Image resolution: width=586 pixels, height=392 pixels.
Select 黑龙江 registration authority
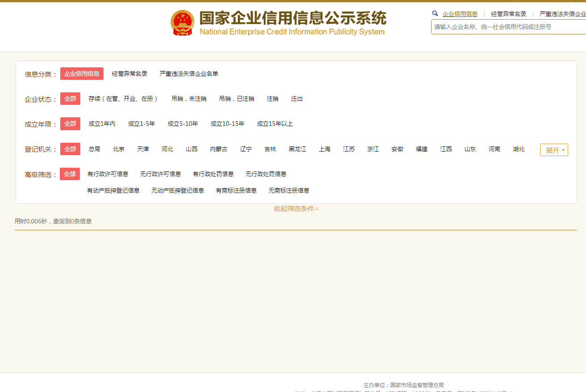pos(297,149)
